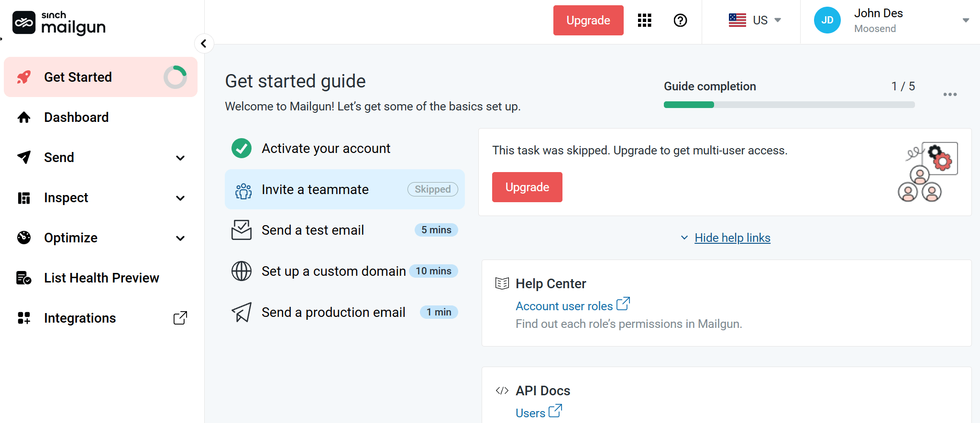Click the Upgrade button in the top bar
The height and width of the screenshot is (423, 980).
tap(588, 20)
